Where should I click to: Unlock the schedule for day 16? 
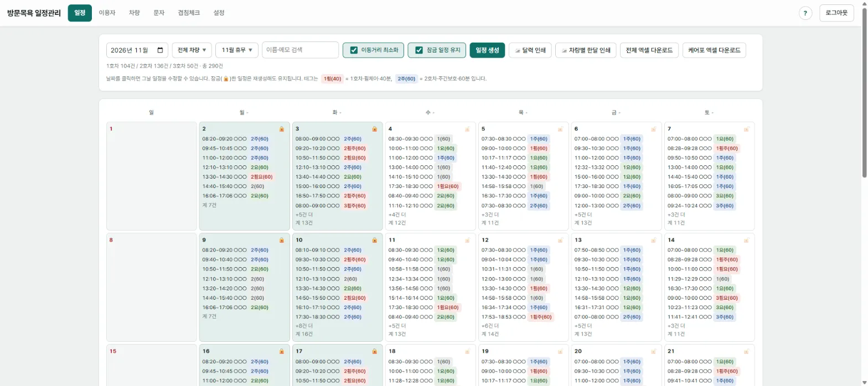point(281,351)
